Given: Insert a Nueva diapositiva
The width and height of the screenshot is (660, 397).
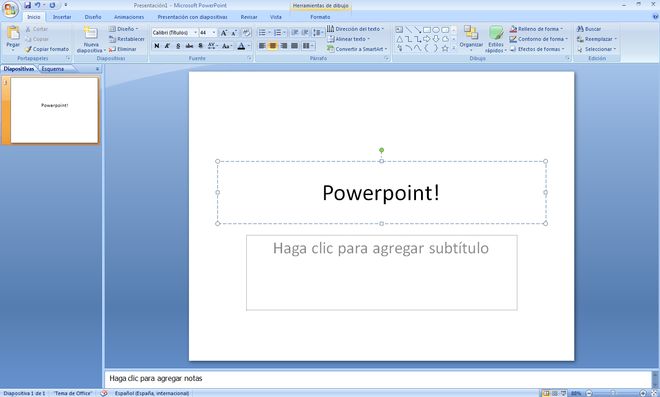Looking at the screenshot, I should (90, 40).
